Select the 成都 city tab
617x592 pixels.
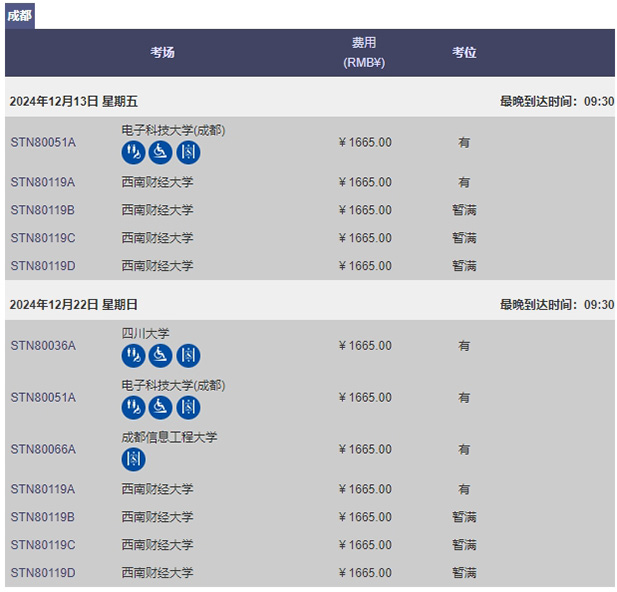(20, 16)
